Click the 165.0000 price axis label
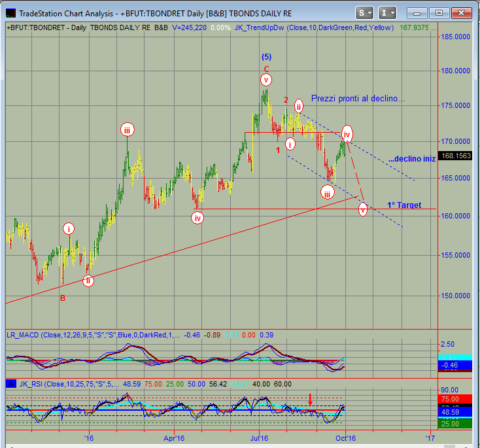 [455, 178]
